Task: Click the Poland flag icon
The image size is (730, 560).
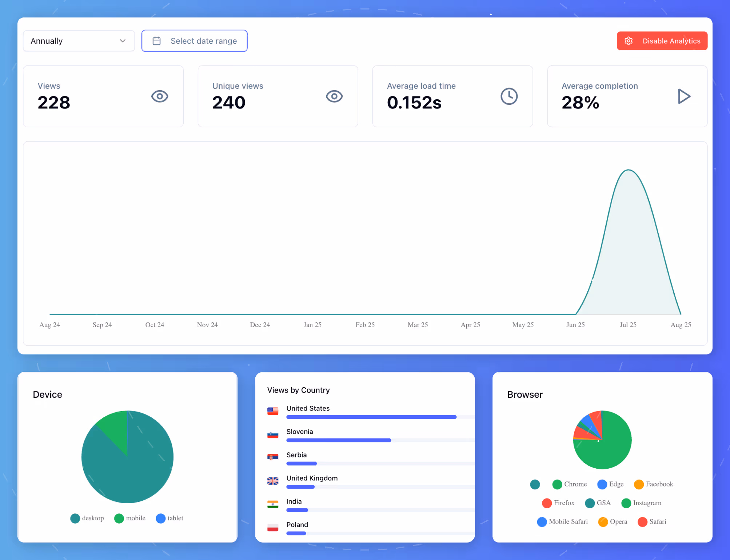Action: click(273, 528)
